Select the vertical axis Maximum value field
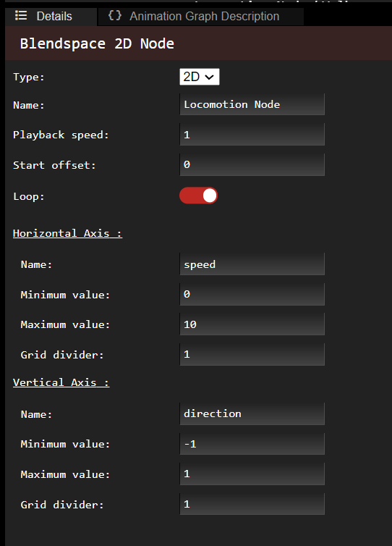Image resolution: width=392 pixels, height=546 pixels. (x=252, y=474)
